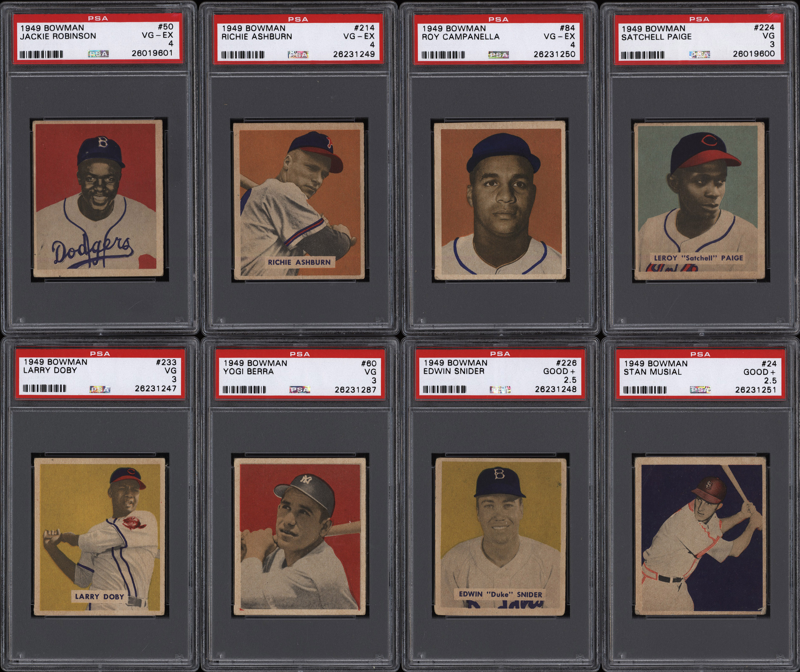The width and height of the screenshot is (800, 672).
Task: Click card number '#224' on Paige label
Action: point(764,27)
